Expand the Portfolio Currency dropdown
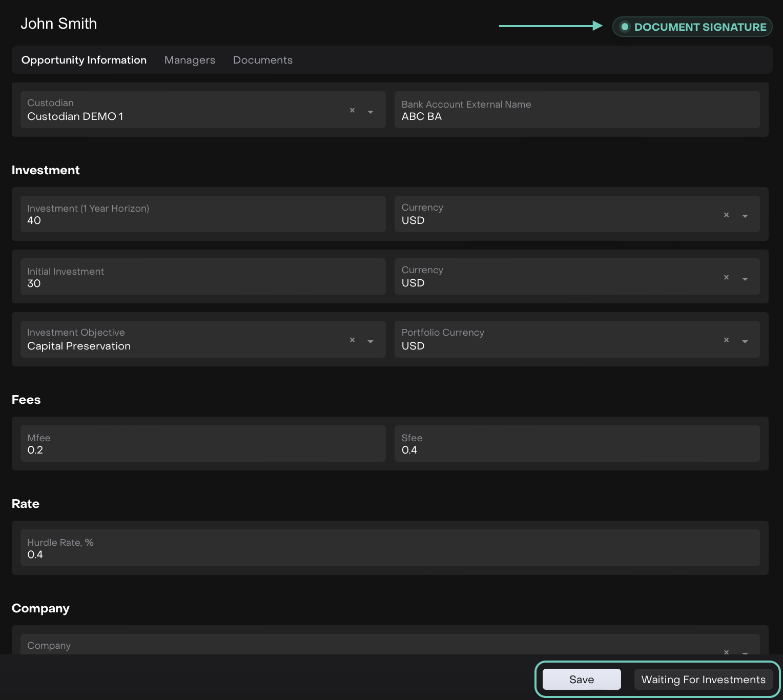This screenshot has width=783, height=700. 745,341
